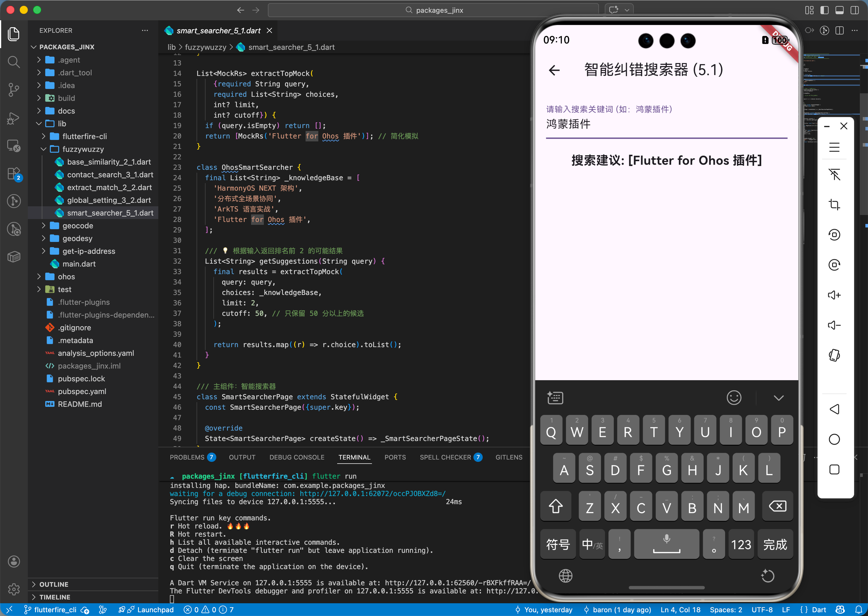
Task: Click the search keyword input field
Action: (666, 124)
